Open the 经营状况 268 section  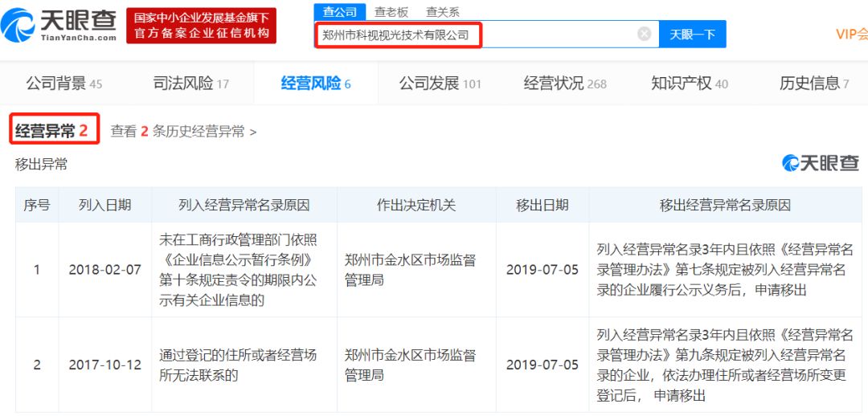(565, 84)
